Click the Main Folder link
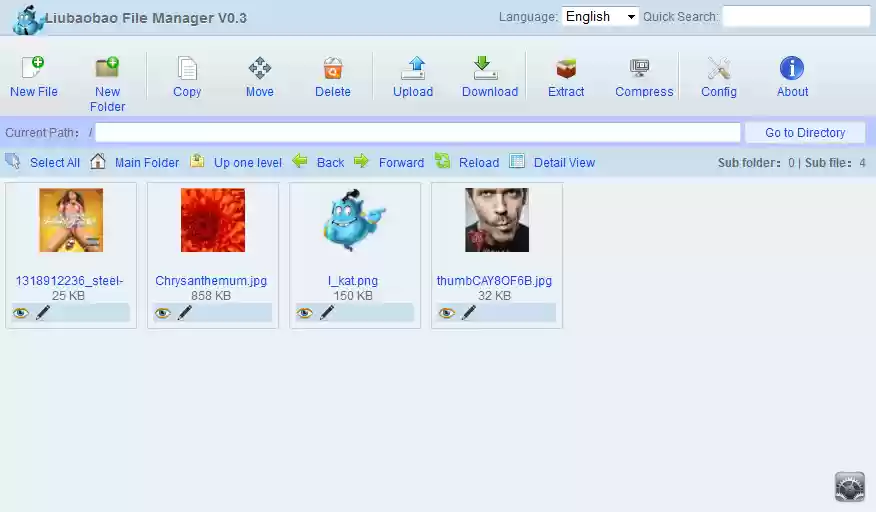The height and width of the screenshot is (512, 876). [147, 163]
